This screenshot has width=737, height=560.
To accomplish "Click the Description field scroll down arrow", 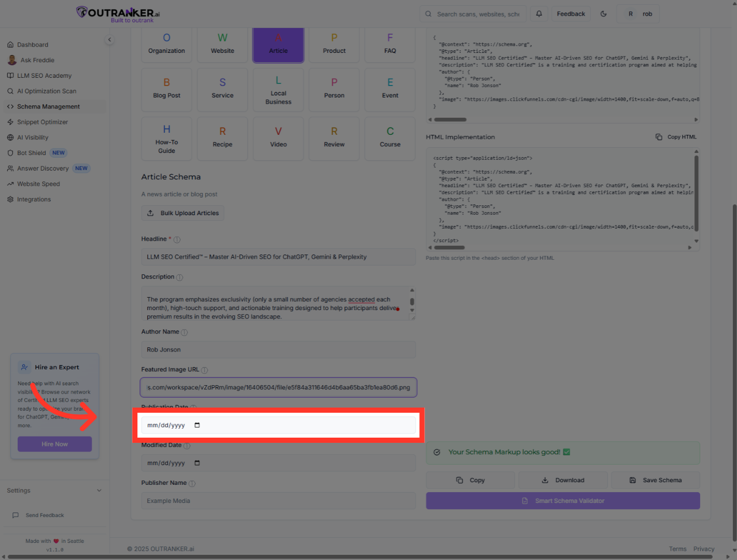I will [412, 311].
